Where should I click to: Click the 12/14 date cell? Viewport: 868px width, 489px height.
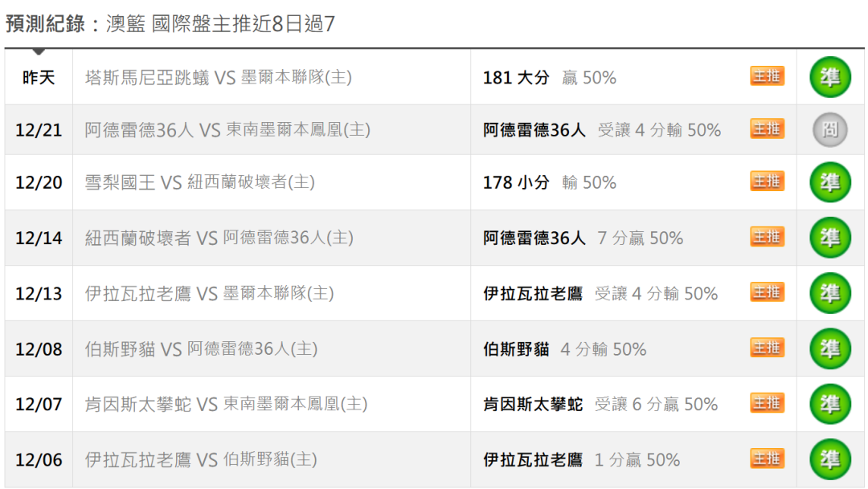click(39, 238)
